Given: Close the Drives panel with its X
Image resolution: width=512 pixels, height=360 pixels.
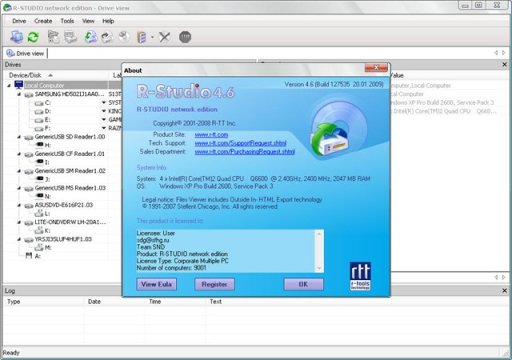Looking at the screenshot, I should click(x=504, y=64).
